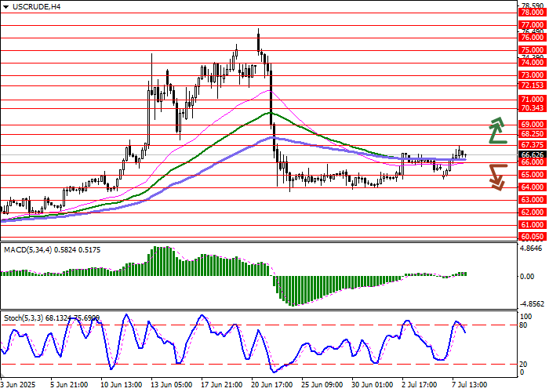Select the 67.375 level on price axis
This screenshot has width=549, height=392.
click(x=532, y=145)
